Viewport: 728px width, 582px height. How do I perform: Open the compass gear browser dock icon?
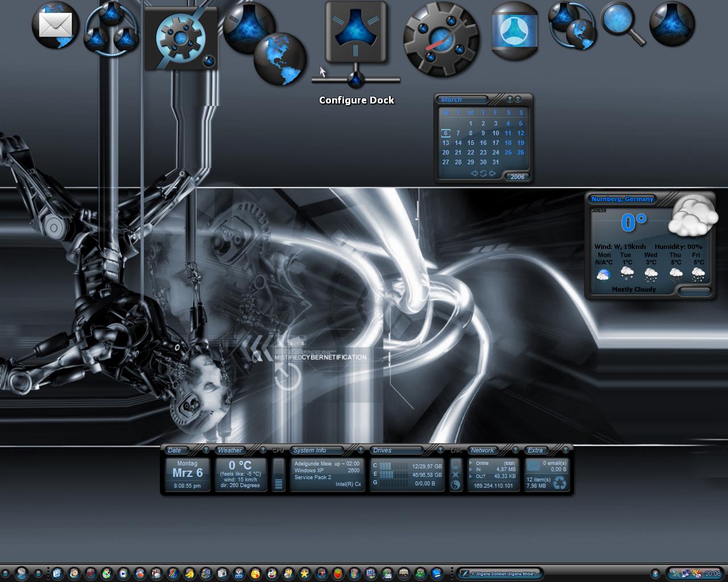coord(441,39)
